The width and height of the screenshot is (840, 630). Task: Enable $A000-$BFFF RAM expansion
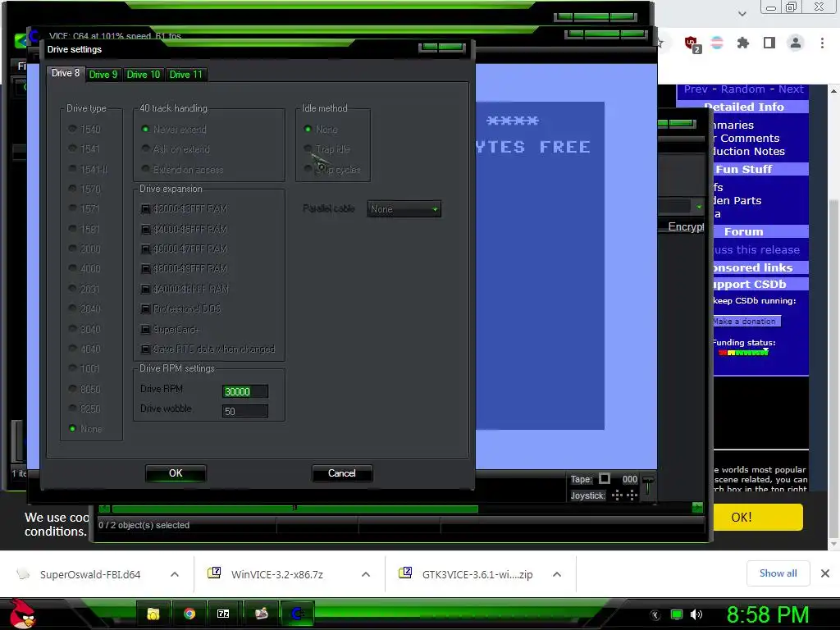click(x=185, y=290)
